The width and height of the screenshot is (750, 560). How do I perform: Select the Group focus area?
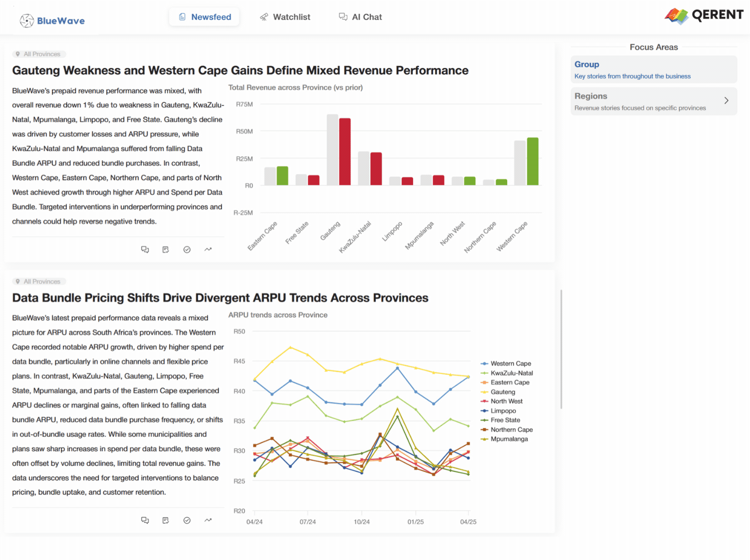tap(654, 70)
